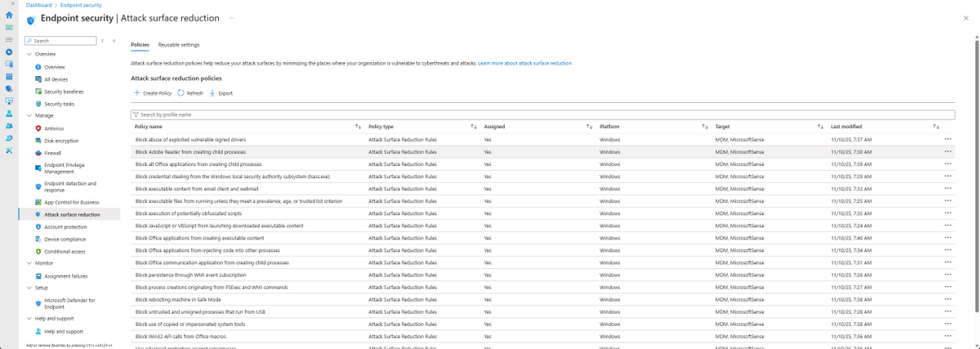
Task: Open Block Adobe Reader from creating child processes
Action: tap(192, 152)
